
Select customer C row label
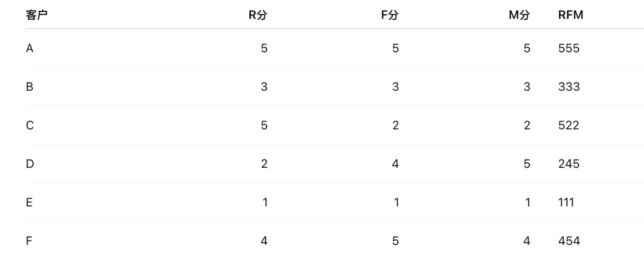point(30,125)
